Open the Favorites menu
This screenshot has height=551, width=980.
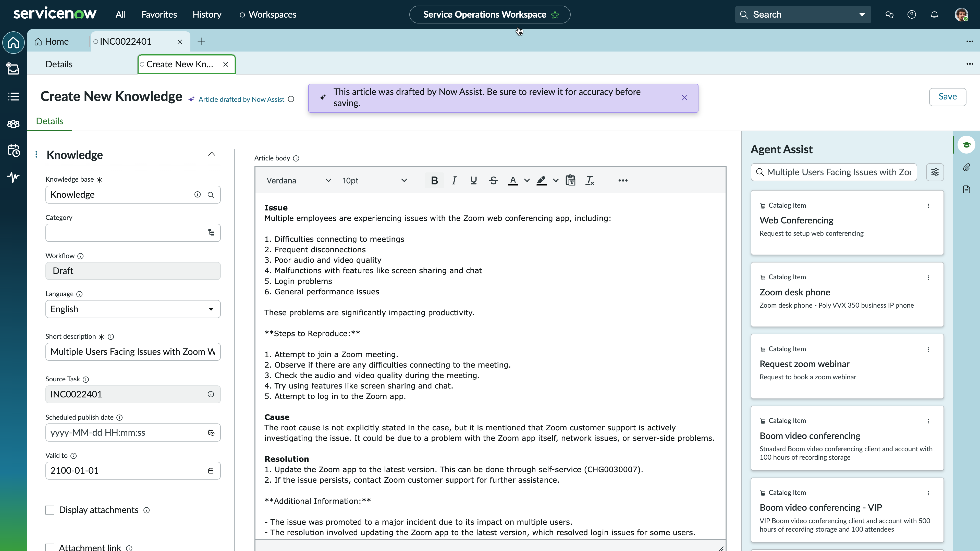[159, 15]
